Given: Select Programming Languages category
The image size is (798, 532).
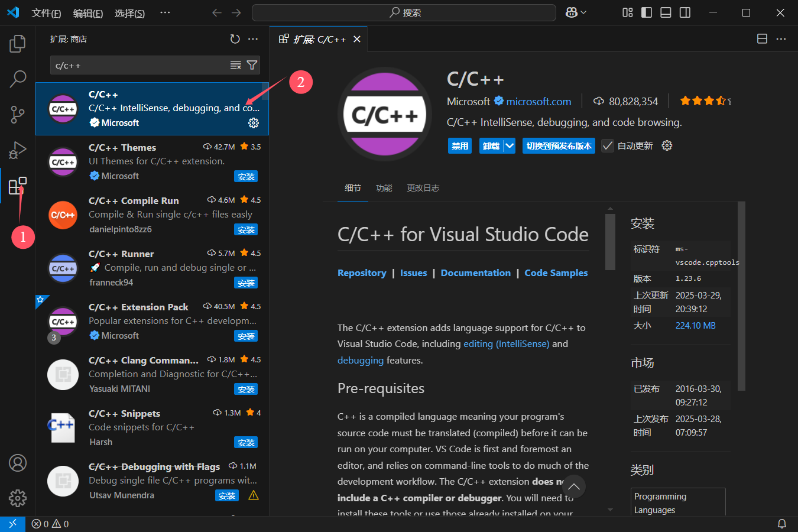Looking at the screenshot, I should click(678, 502).
